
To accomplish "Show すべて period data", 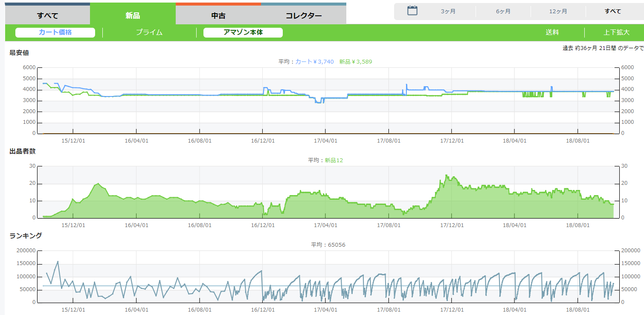I will tap(612, 12).
